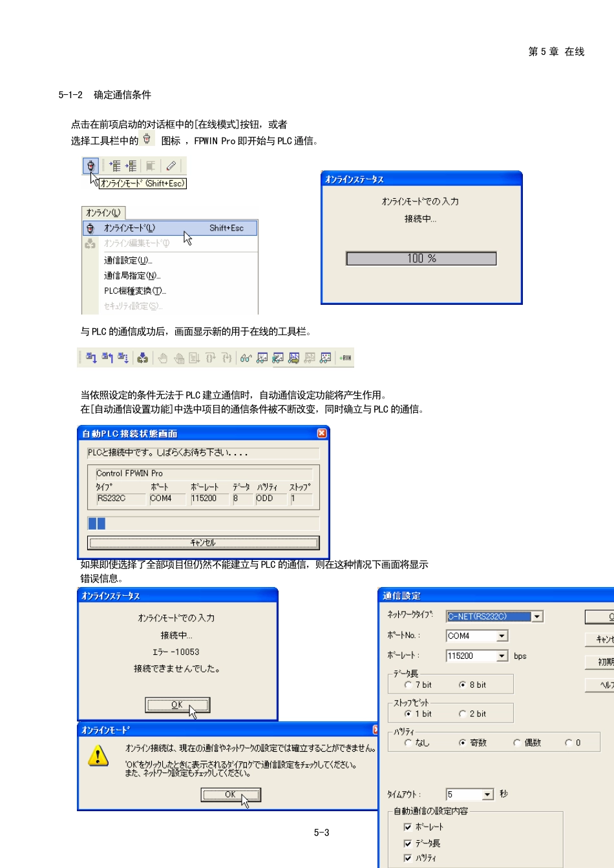Click the RUN mode icon in online toolbar
Image resolution: width=614 pixels, height=868 pixels.
(346, 358)
